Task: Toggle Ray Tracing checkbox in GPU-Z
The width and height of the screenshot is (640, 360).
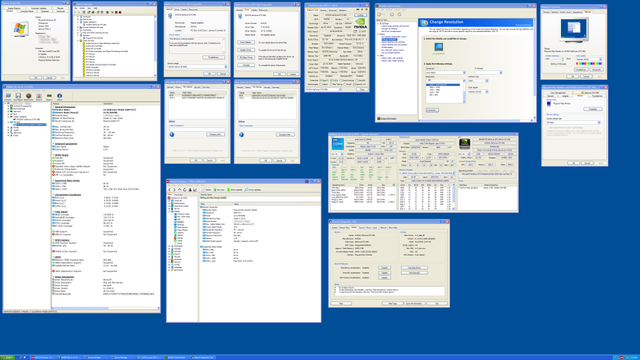Action: pyautogui.click(x=331, y=84)
